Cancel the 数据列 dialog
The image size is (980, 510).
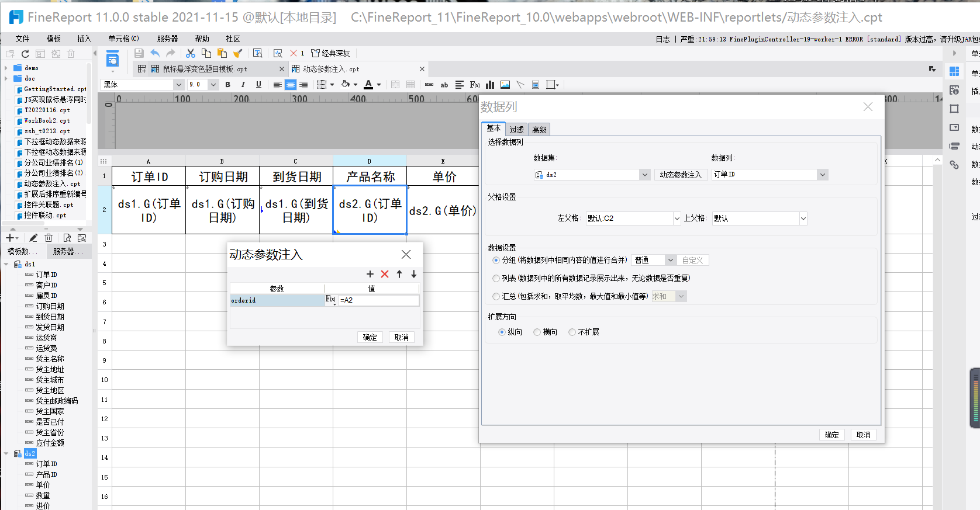(863, 435)
